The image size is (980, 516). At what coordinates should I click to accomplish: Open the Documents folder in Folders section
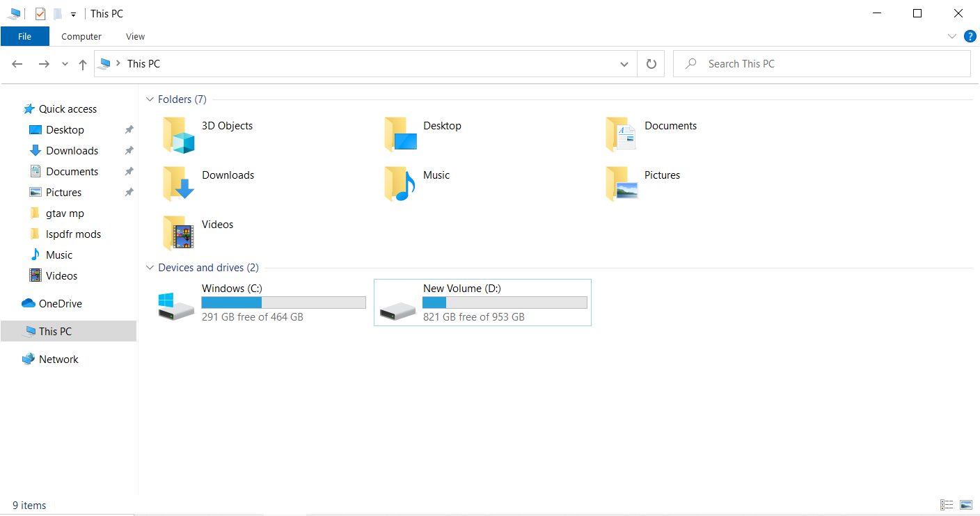coord(622,135)
